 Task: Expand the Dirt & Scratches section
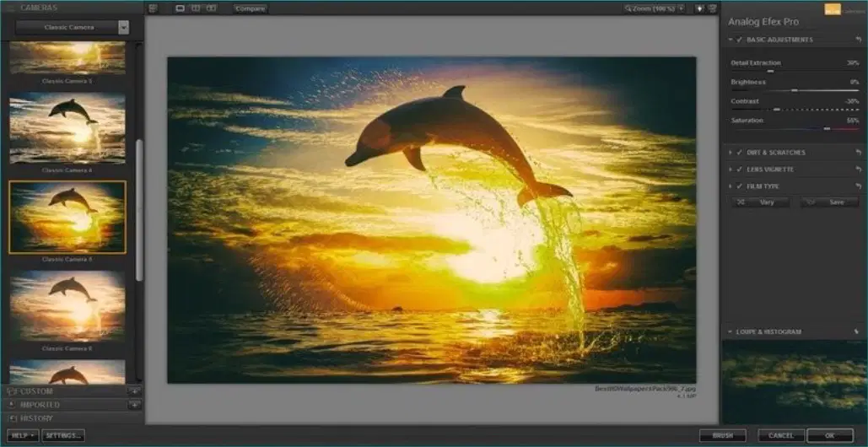coord(731,153)
